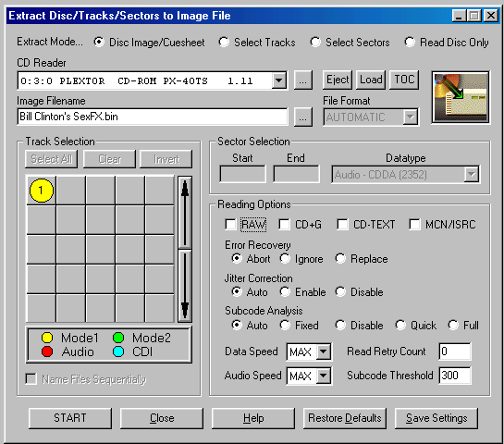
Task: Set Error Recovery to Ignore
Action: pyautogui.click(x=285, y=258)
